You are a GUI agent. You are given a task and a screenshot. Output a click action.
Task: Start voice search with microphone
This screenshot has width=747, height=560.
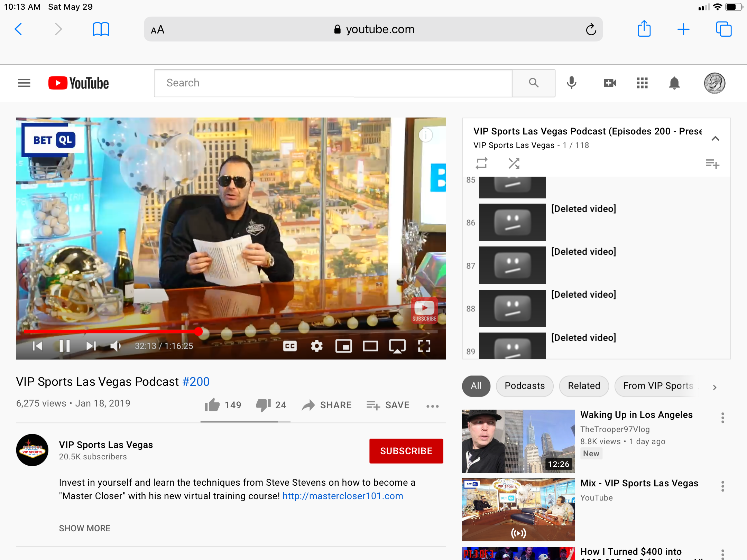[572, 83]
